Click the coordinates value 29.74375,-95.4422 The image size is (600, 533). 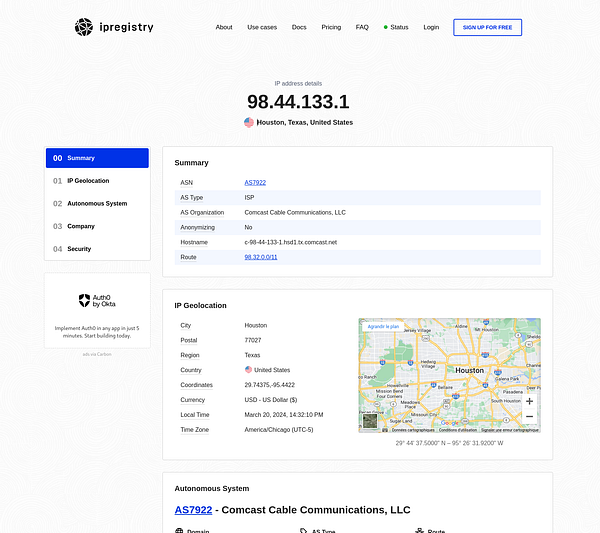click(270, 385)
